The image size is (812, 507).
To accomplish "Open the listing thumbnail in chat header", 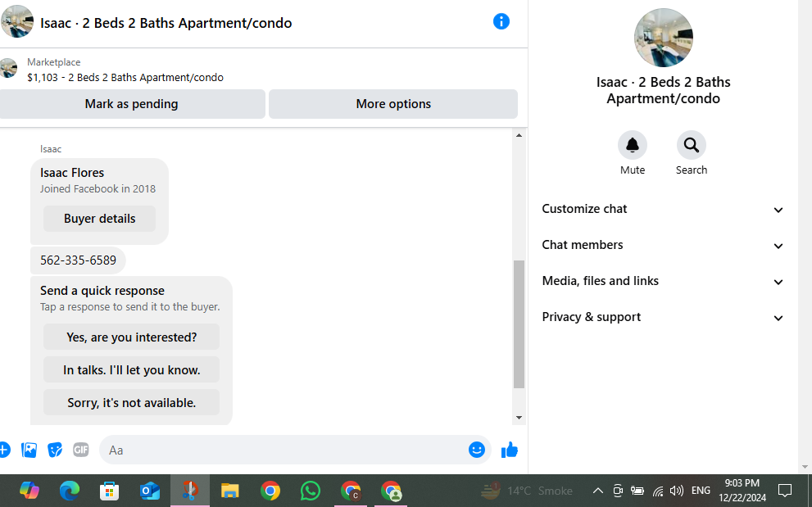I will (16, 22).
